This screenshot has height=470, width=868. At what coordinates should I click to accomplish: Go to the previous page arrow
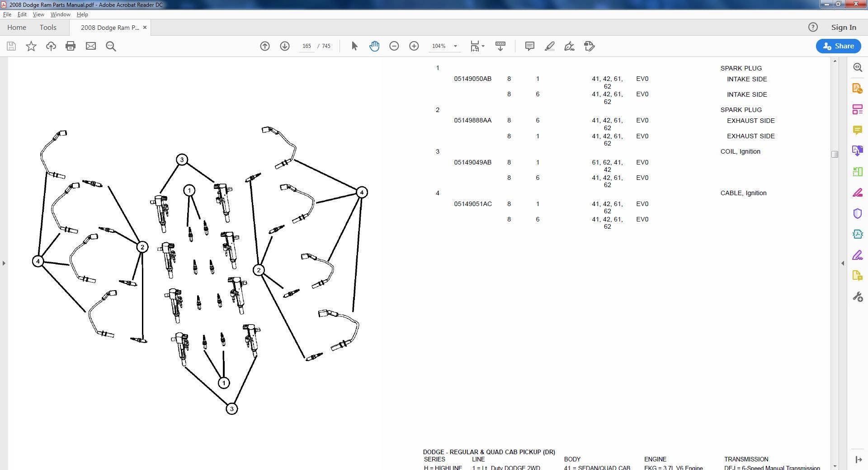pyautogui.click(x=265, y=46)
